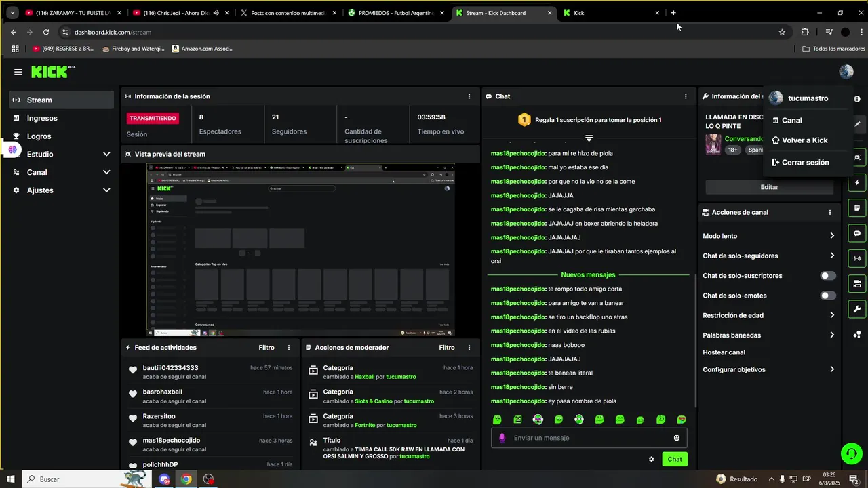
Task: Click Hostear canal
Action: coord(724,352)
